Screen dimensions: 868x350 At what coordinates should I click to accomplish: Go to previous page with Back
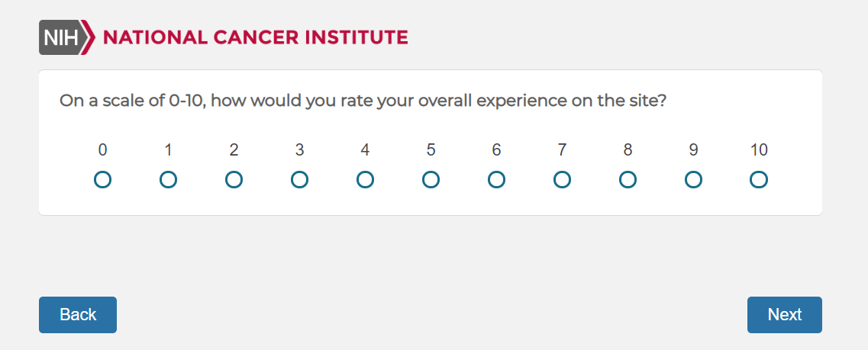(x=78, y=315)
